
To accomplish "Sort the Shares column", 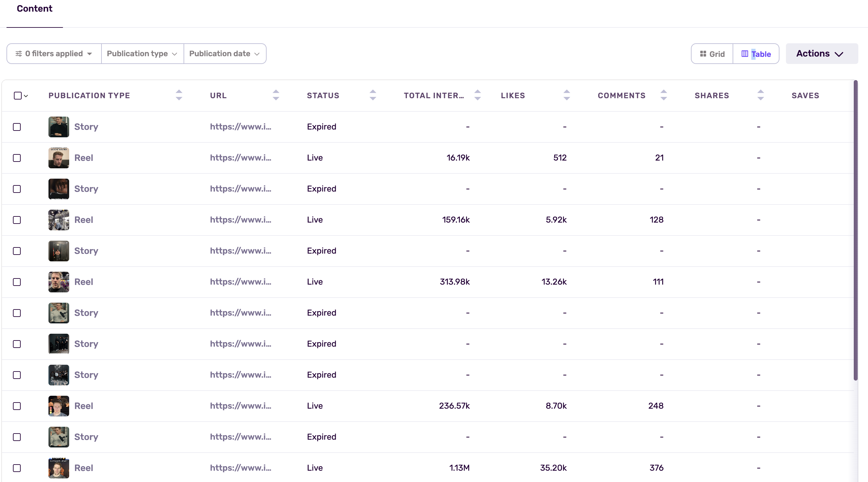I will [x=760, y=95].
